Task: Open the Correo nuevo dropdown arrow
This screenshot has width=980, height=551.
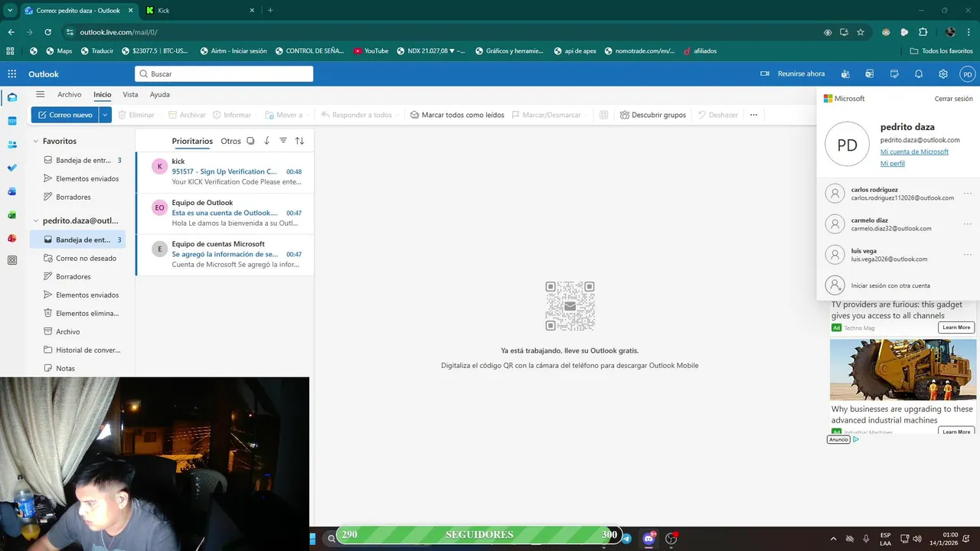Action: pos(105,115)
